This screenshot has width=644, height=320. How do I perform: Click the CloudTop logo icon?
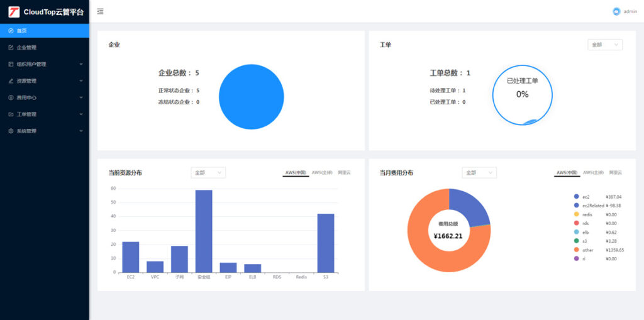pyautogui.click(x=14, y=11)
